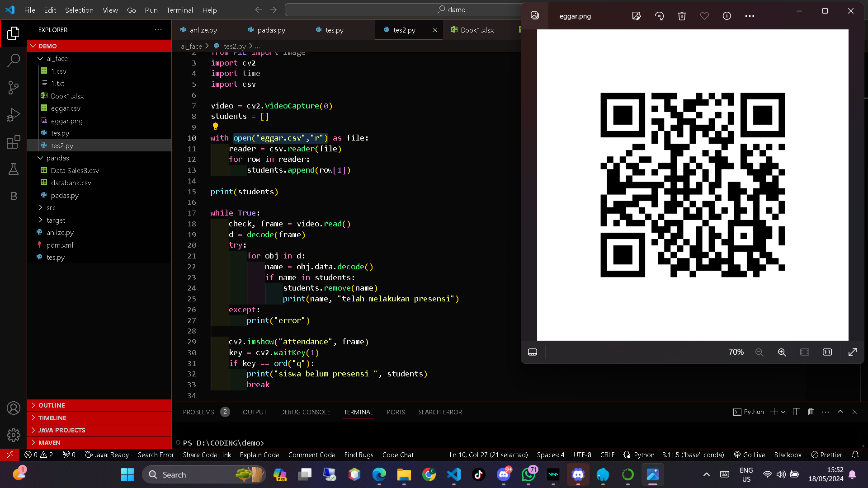Open WhatsApp from the taskbar
This screenshot has height=488, width=868.
tap(528, 474)
